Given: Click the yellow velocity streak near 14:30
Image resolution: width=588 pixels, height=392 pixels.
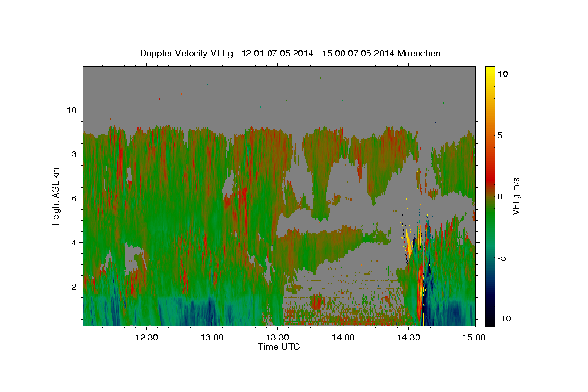Looking at the screenshot, I should coord(408,243).
